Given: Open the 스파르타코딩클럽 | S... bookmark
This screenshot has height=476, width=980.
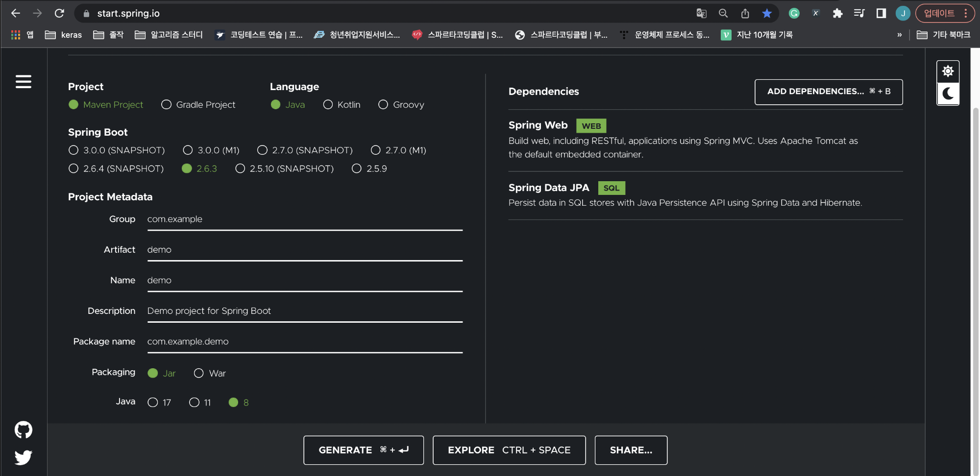Looking at the screenshot, I should [x=458, y=35].
